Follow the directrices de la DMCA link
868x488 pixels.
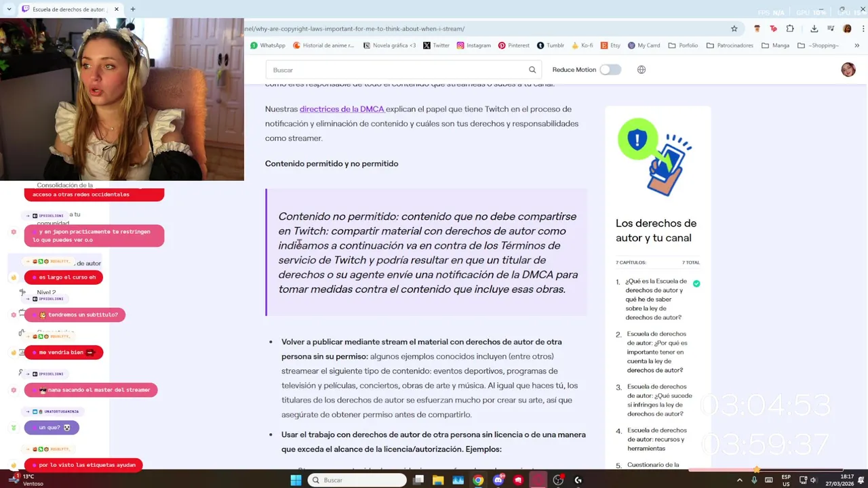click(342, 109)
